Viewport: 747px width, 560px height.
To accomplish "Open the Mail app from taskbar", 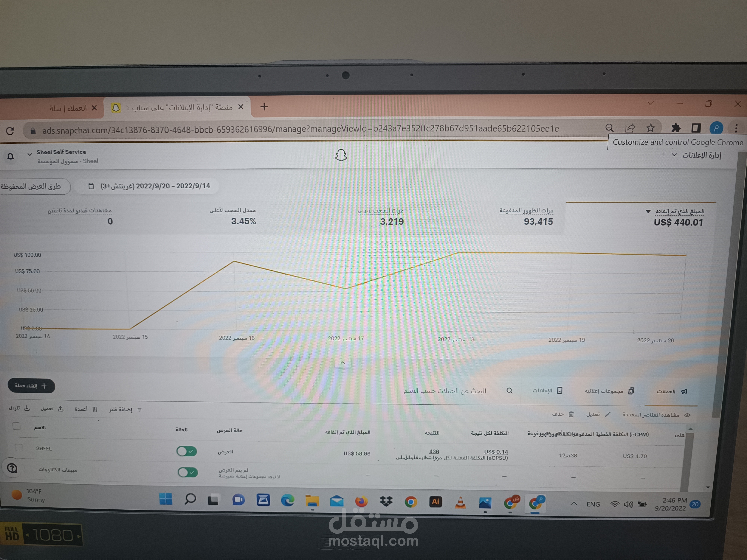I will click(x=337, y=501).
